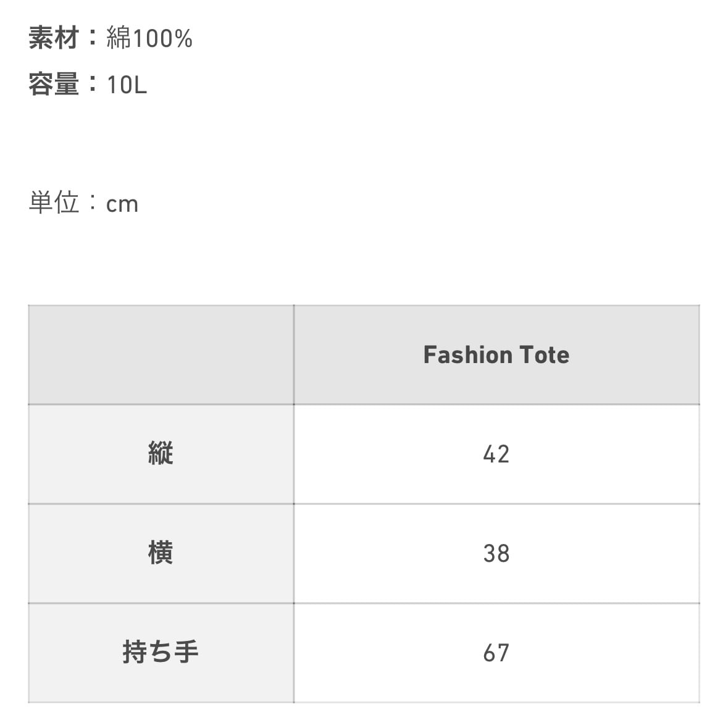Select the 横 row label
The image size is (728, 728).
tap(161, 553)
